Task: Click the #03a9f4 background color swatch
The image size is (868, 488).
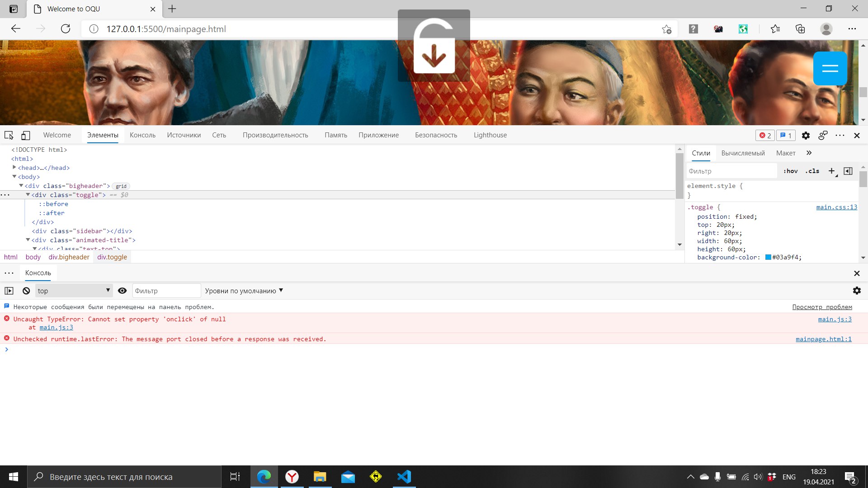Action: coord(768,257)
